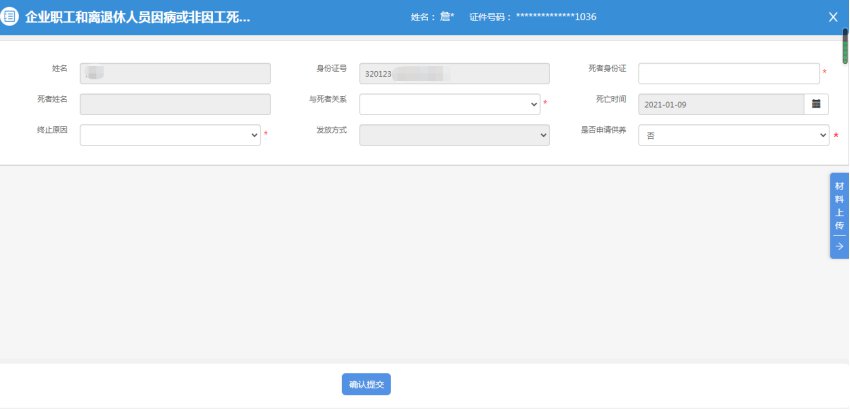Viewport: 850px width, 410px height.
Task: Open the 材料上传 side tab
Action: [839, 206]
